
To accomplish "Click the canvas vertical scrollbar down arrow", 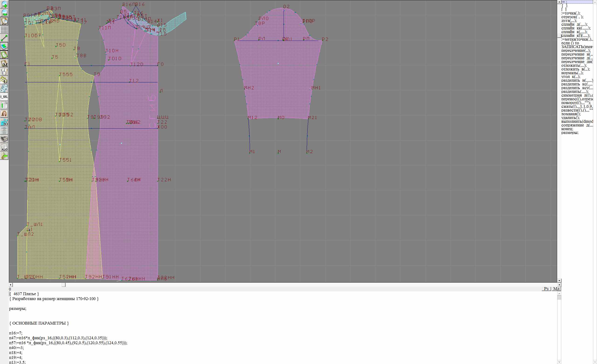I will (x=559, y=280).
